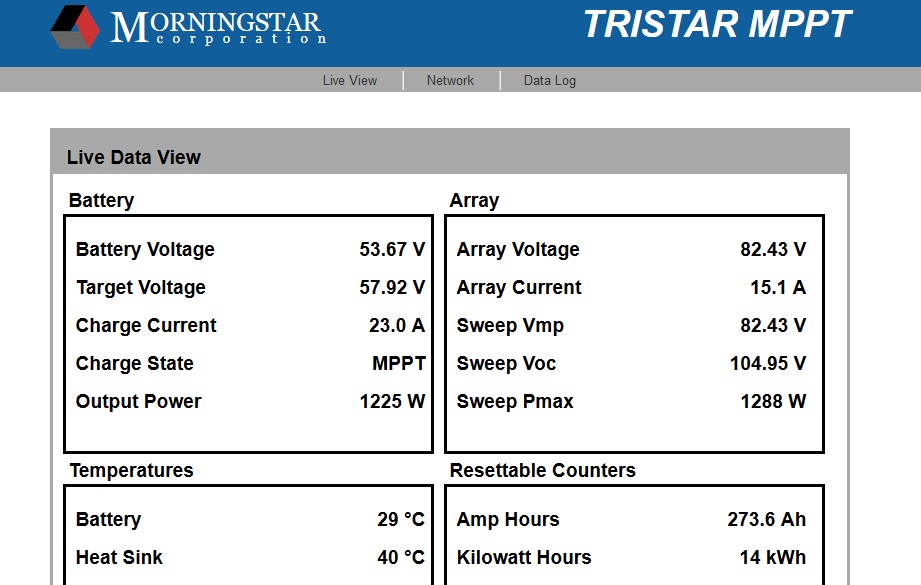Screen dimensions: 921x585
Task: Select the 53.67 V battery voltage value
Action: coord(392,249)
